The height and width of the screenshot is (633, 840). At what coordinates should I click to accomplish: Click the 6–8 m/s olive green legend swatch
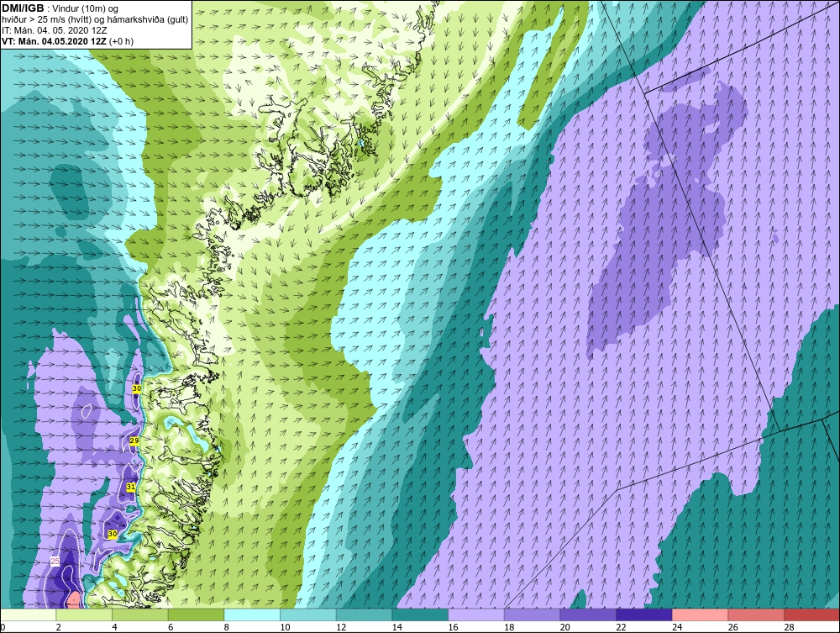196,615
